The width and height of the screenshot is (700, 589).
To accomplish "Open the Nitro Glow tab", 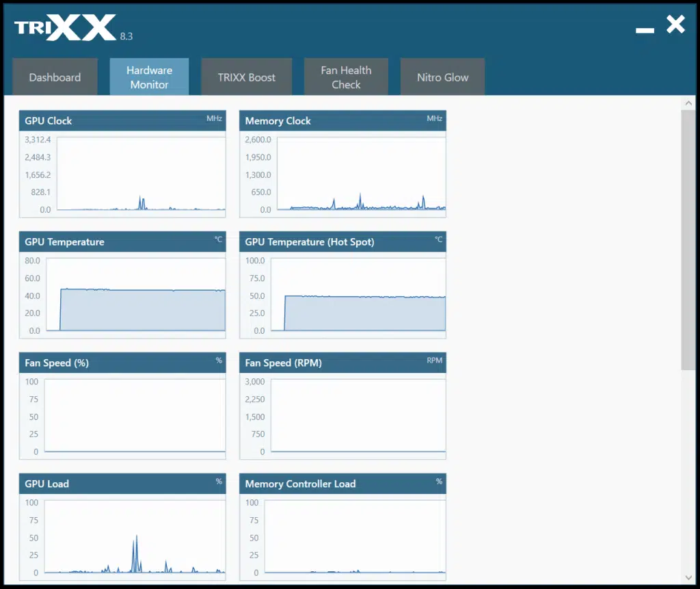I will [442, 77].
